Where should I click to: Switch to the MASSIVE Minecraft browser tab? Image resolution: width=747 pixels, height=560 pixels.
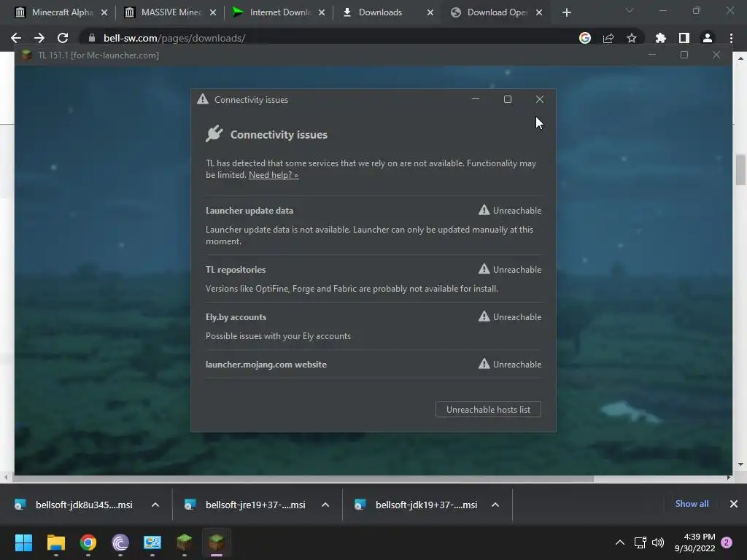[171, 12]
